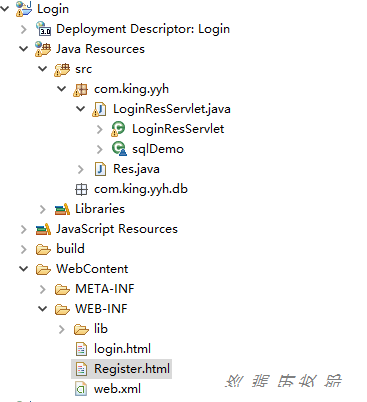Expand Deployment Descriptor: Login
Screen dimensions: 367x402
tap(24, 29)
